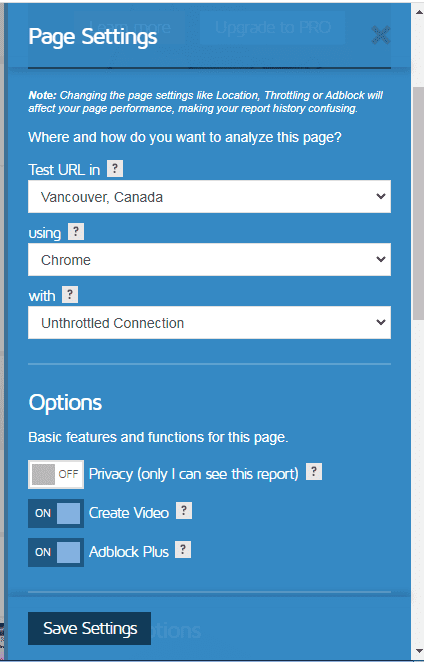This screenshot has height=662, width=424.
Task: Toggle the Privacy switch on
Action: pos(56,474)
